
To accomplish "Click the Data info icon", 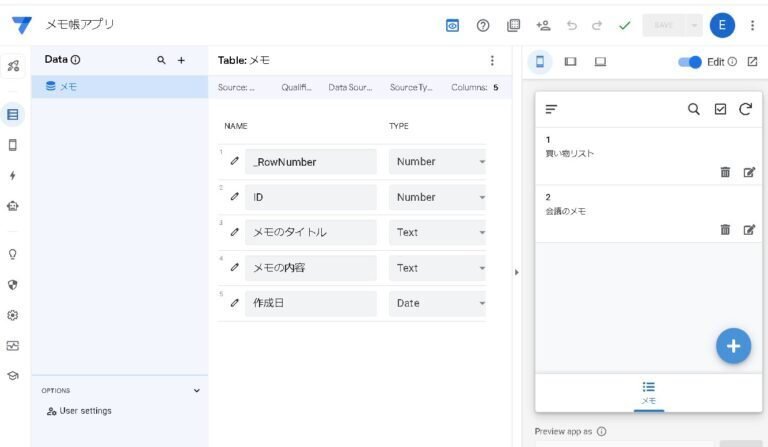I will pos(75,60).
